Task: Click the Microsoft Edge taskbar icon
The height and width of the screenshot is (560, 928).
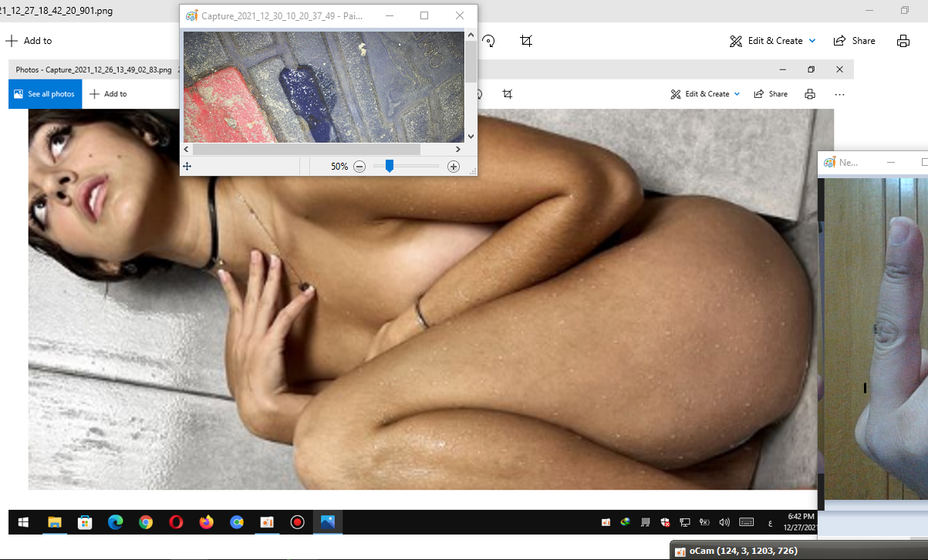Action: [115, 522]
